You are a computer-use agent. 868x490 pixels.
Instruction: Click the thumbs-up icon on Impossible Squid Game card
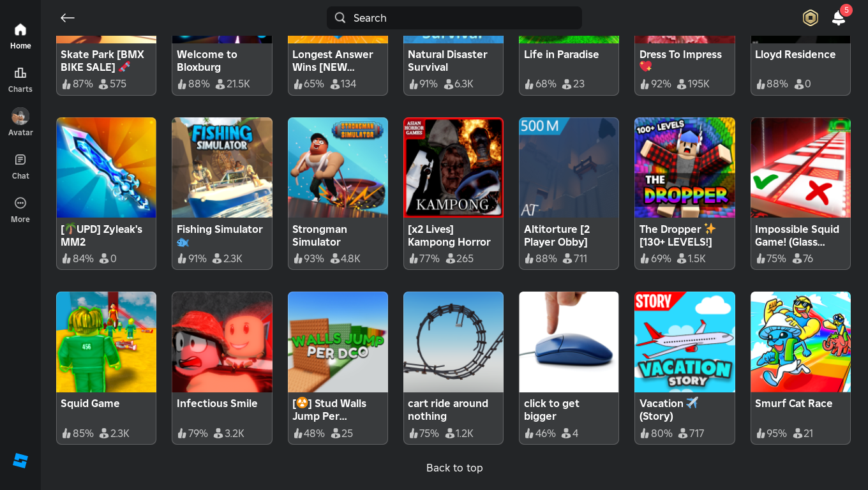[760, 258]
